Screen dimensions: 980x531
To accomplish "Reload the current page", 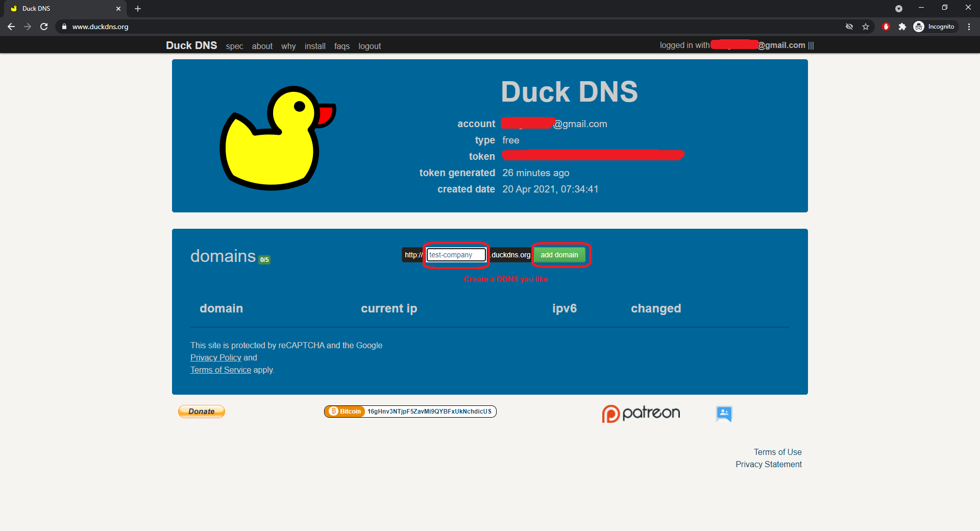I will pos(44,27).
